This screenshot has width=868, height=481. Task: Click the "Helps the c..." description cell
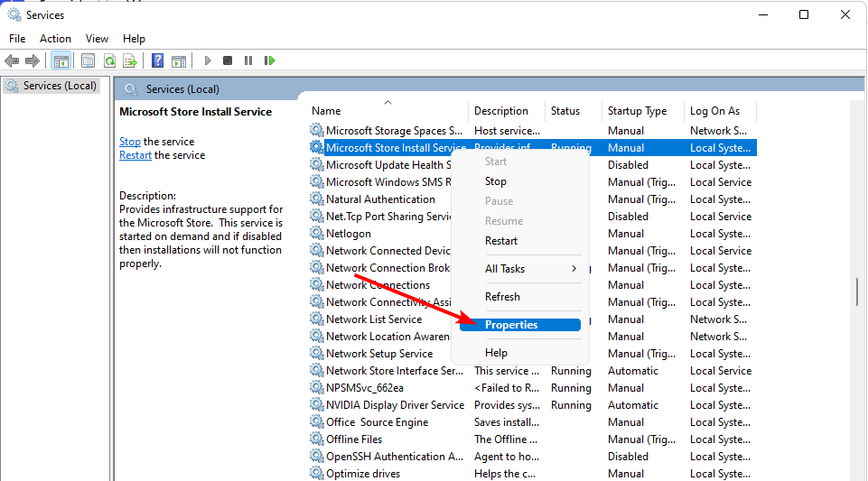tap(505, 473)
